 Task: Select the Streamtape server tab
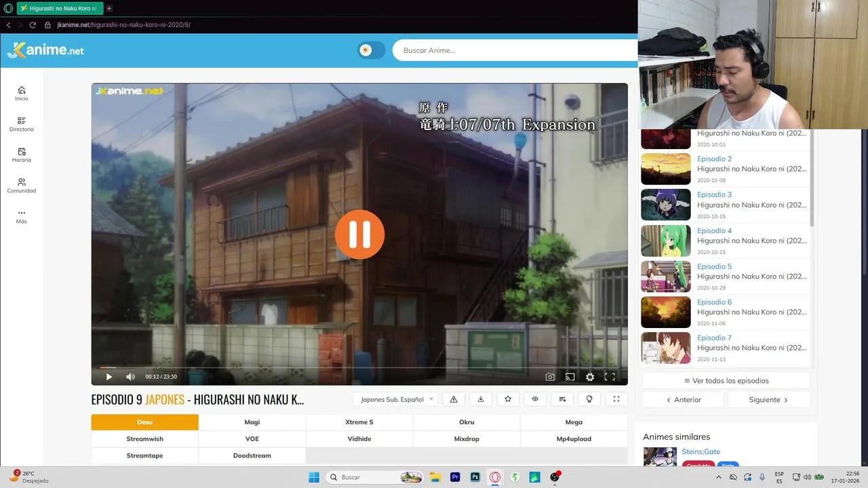coord(145,455)
